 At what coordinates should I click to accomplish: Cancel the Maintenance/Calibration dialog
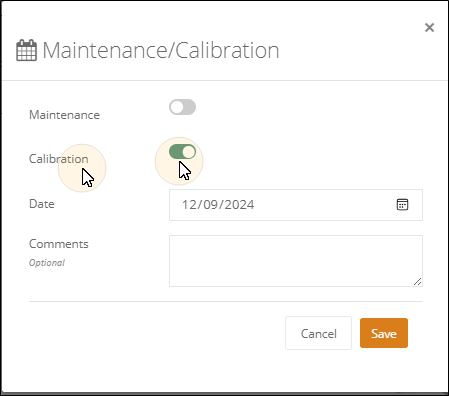click(x=318, y=333)
